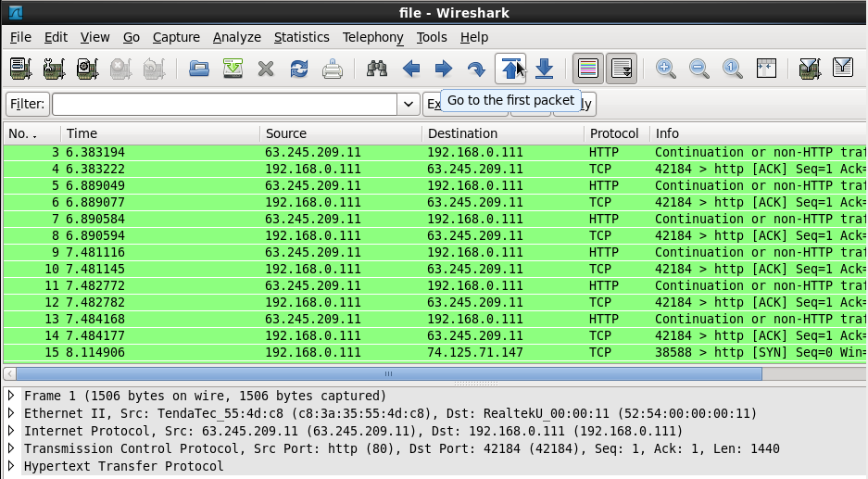Edit capture filter icon
The height and width of the screenshot is (479, 868).
click(x=810, y=69)
